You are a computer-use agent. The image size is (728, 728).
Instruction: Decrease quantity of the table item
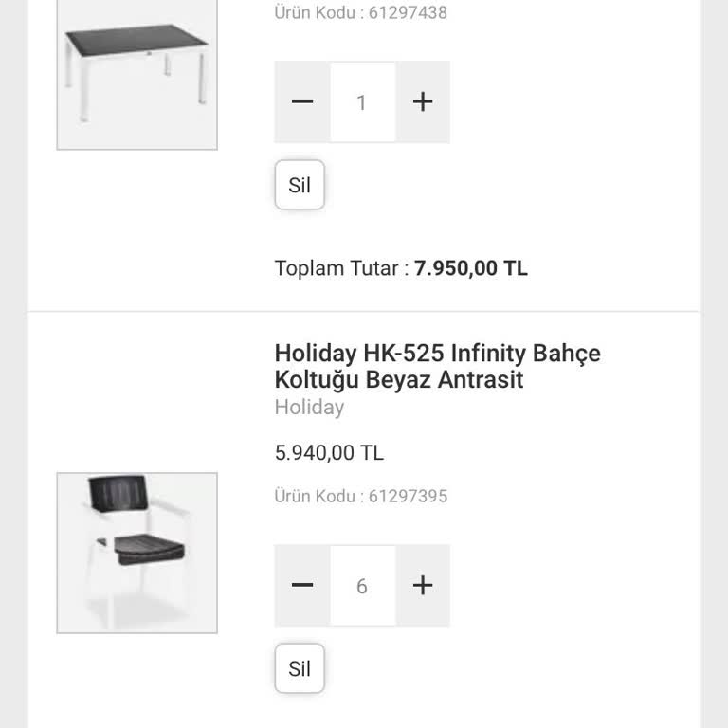pyautogui.click(x=302, y=102)
